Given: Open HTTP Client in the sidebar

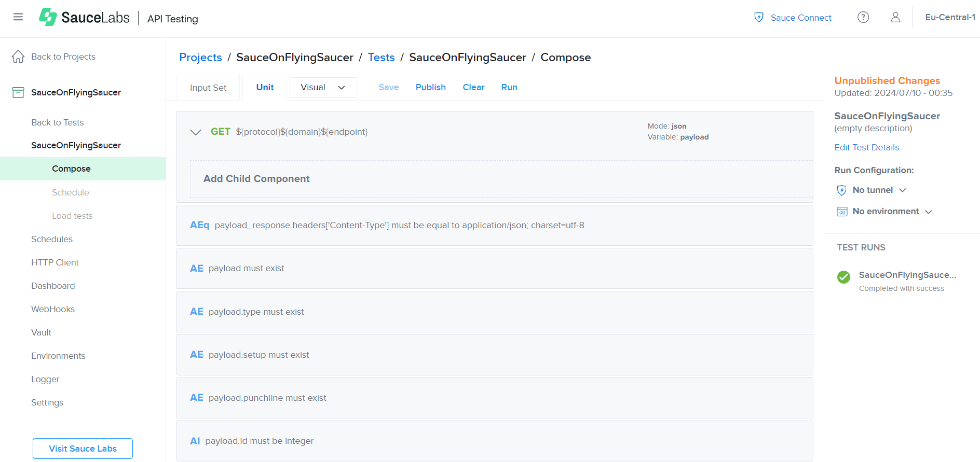Looking at the screenshot, I should (55, 262).
